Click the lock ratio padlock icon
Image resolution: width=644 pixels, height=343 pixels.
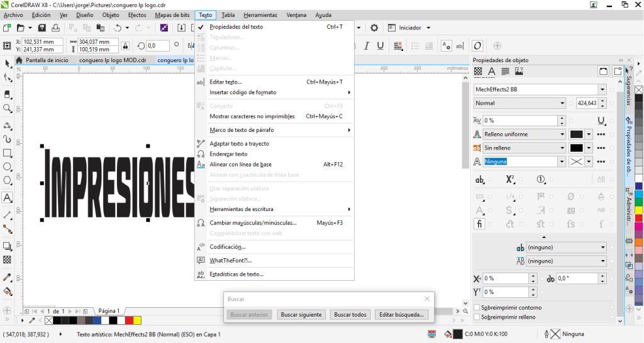pyautogui.click(x=126, y=45)
